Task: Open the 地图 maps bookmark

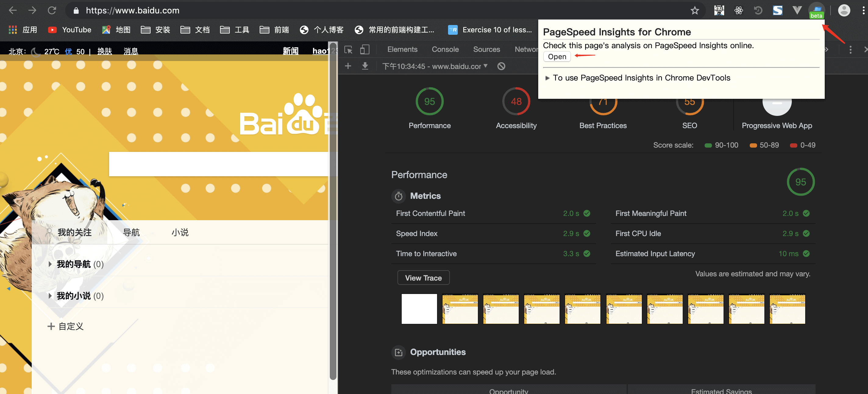Action: point(116,30)
